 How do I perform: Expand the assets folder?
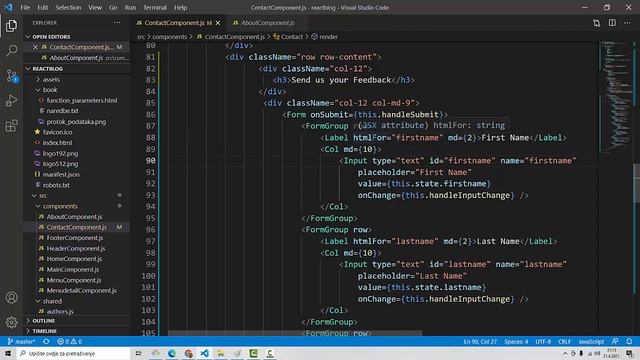tap(51, 80)
